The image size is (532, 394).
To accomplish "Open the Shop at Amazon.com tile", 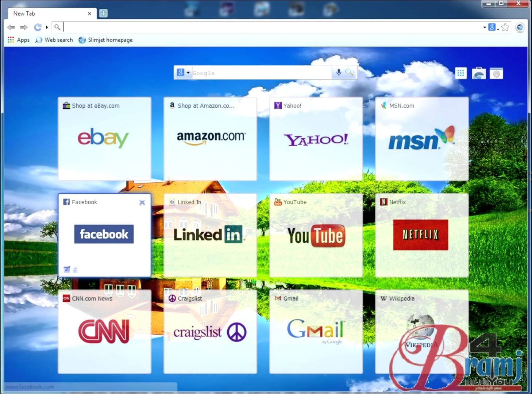I will pyautogui.click(x=211, y=139).
